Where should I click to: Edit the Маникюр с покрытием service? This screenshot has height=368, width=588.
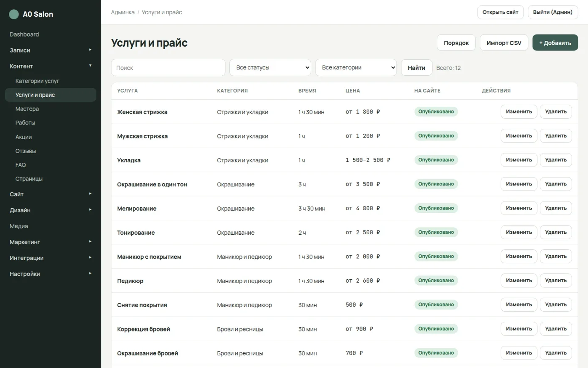[519, 256]
